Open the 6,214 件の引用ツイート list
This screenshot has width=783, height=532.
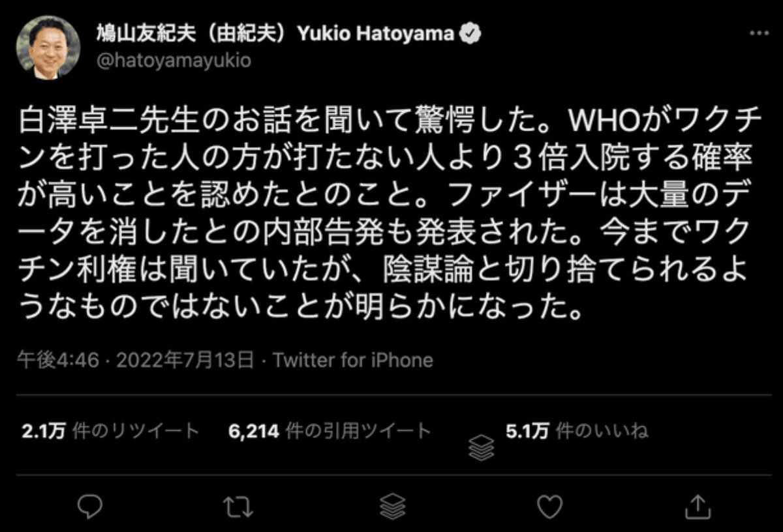pos(330,431)
